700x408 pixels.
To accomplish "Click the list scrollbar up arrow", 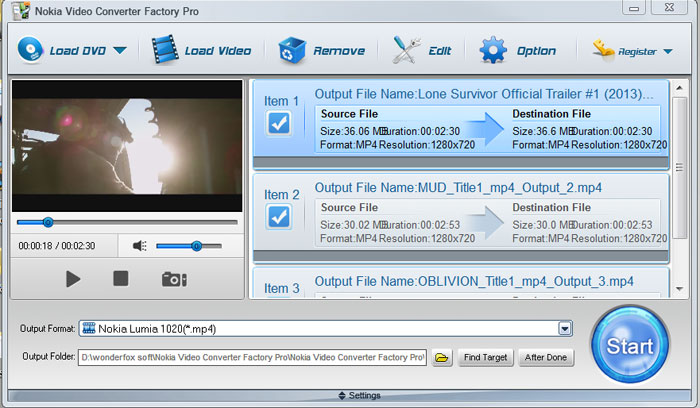I will [679, 88].
